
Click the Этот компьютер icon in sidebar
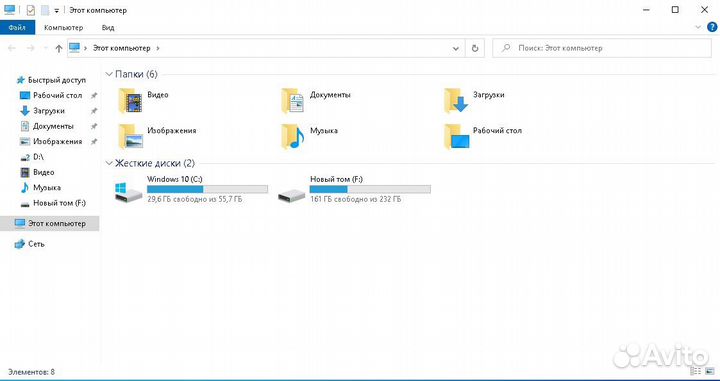pos(20,224)
